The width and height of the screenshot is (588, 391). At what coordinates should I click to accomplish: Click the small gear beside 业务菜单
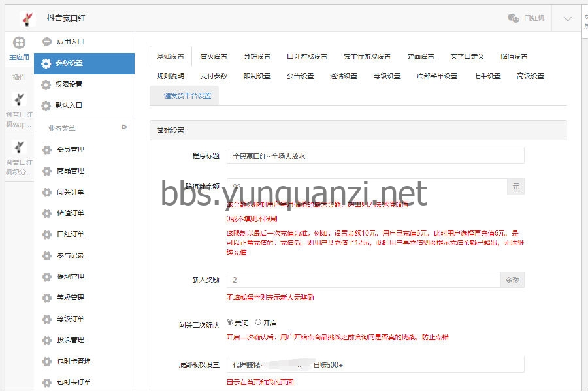click(x=123, y=127)
